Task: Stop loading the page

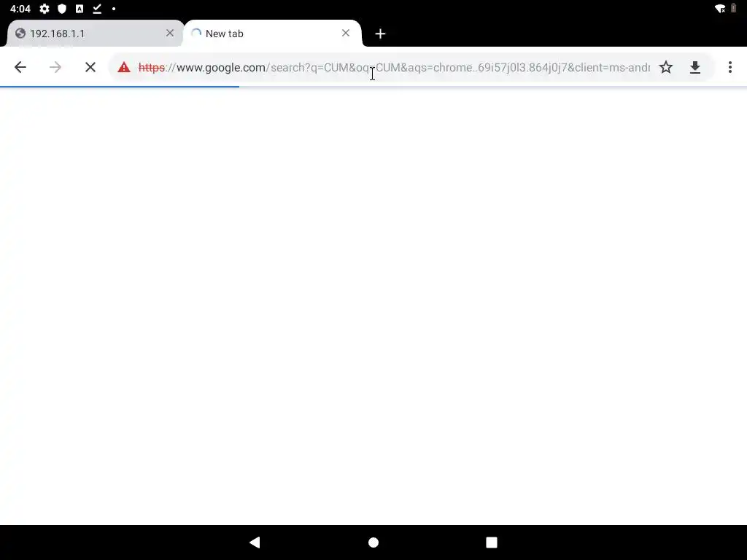Action: pyautogui.click(x=90, y=67)
